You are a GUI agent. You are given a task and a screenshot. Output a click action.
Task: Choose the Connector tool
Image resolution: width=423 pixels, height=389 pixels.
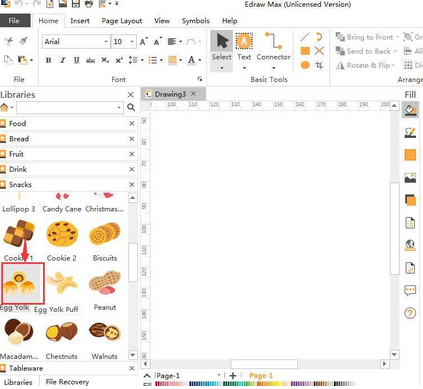273,51
